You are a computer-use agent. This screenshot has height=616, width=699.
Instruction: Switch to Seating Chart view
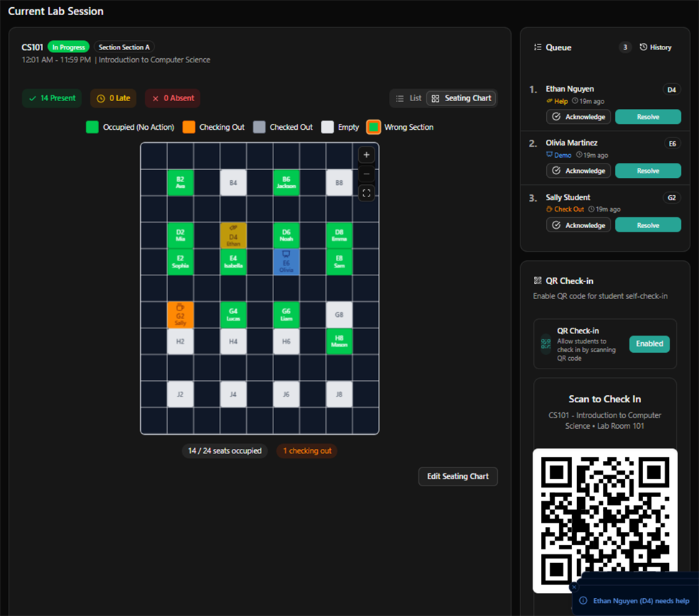pyautogui.click(x=461, y=98)
